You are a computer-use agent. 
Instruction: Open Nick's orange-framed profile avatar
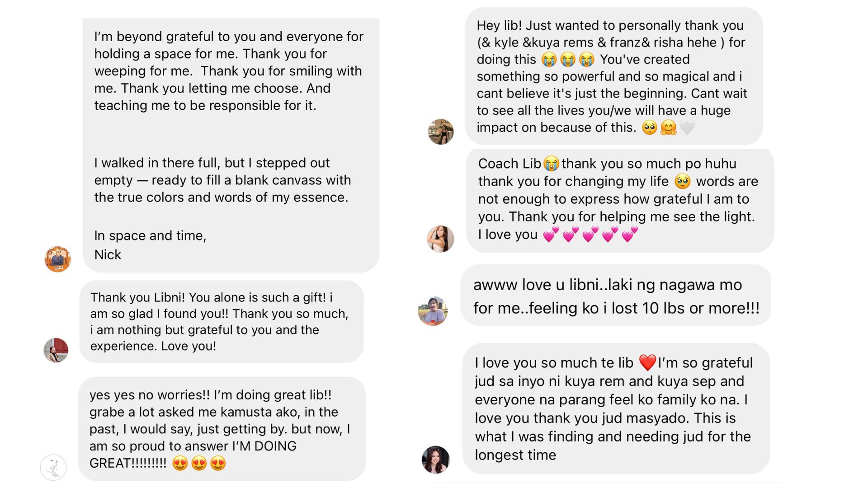57,259
